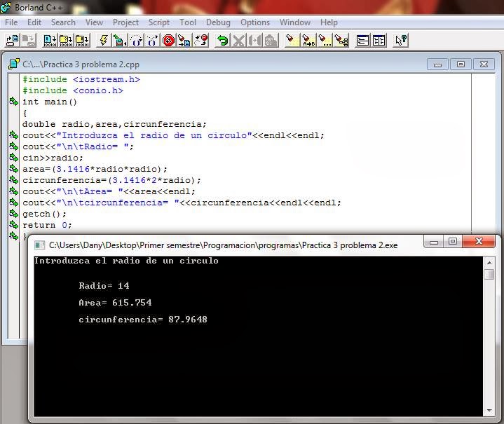Viewport: 504px width, 424px height.
Task: Click the Build all toolbar icon
Action: tap(82, 41)
